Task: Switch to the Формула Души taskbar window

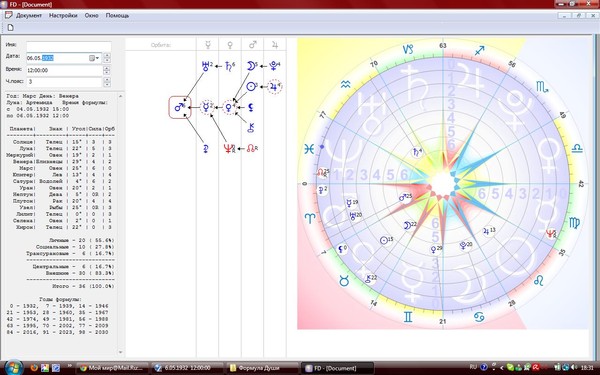Action: (261, 368)
